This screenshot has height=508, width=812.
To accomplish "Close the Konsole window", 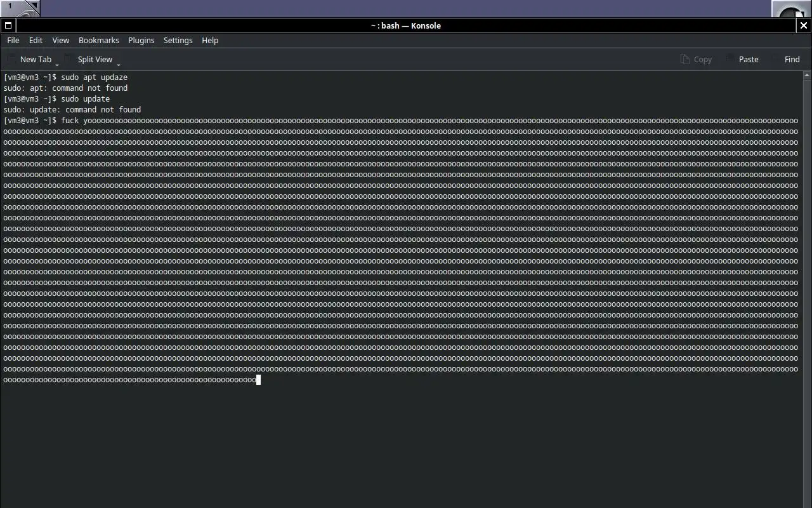I will (x=804, y=25).
